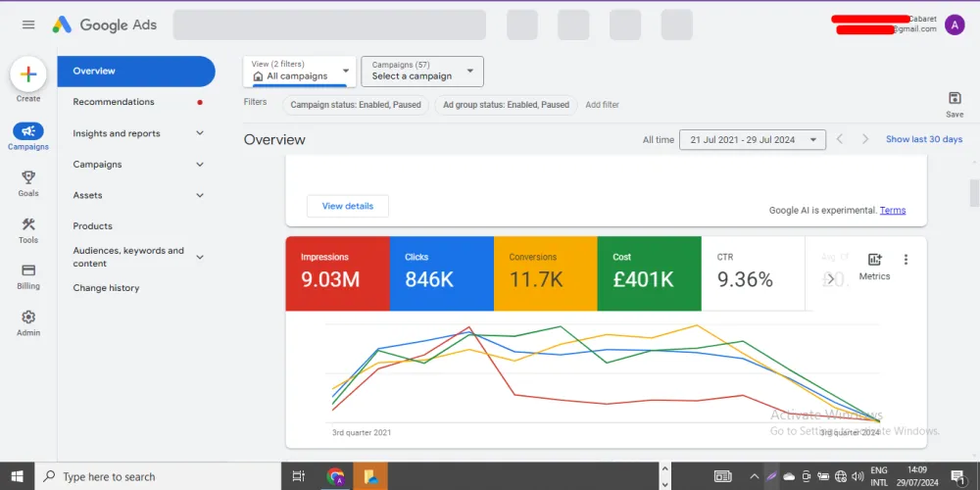Click Show last 30 days link
The height and width of the screenshot is (490, 980).
tap(924, 139)
